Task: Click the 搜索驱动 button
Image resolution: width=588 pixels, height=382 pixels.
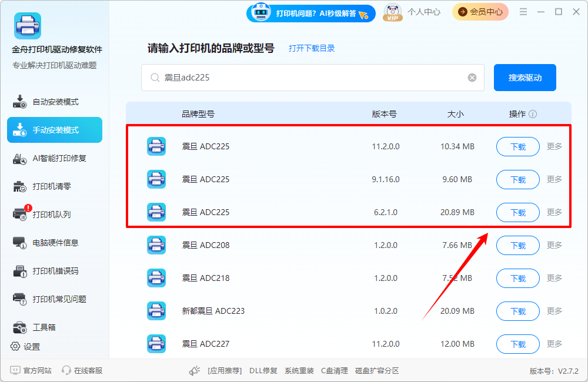Action: (x=524, y=78)
